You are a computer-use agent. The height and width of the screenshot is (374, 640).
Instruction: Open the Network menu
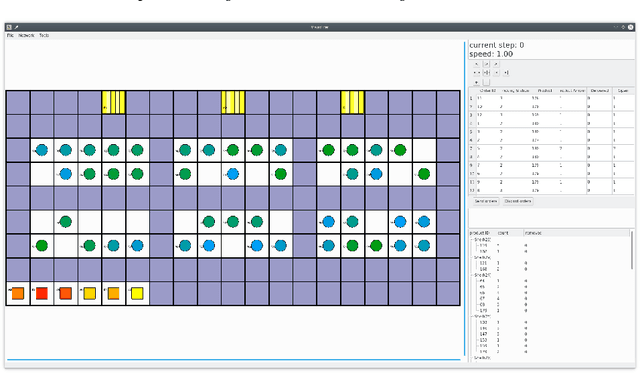pyautogui.click(x=26, y=36)
